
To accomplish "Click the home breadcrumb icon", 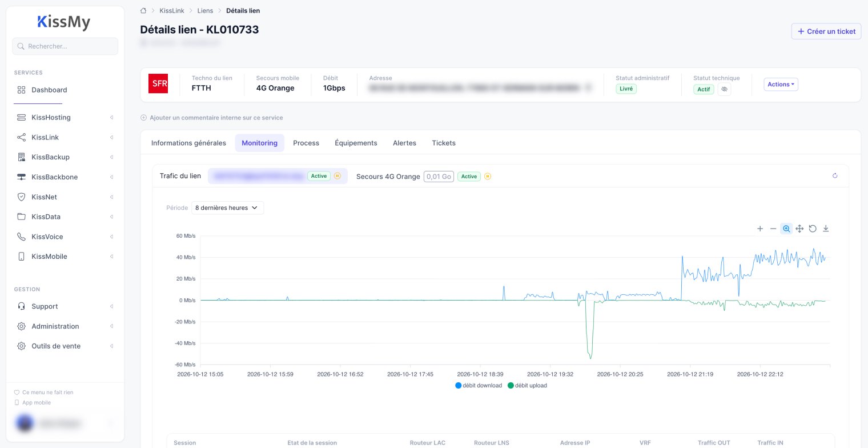I will point(143,10).
